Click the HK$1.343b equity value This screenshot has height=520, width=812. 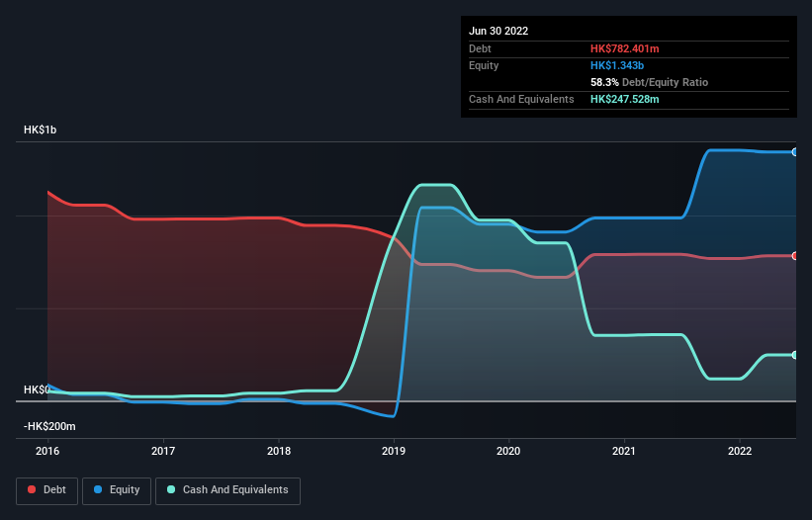tap(617, 65)
